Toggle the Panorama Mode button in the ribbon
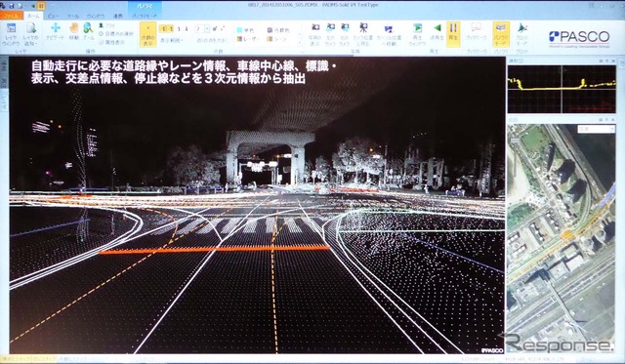Image resolution: width=625 pixels, height=364 pixels. tap(501, 34)
